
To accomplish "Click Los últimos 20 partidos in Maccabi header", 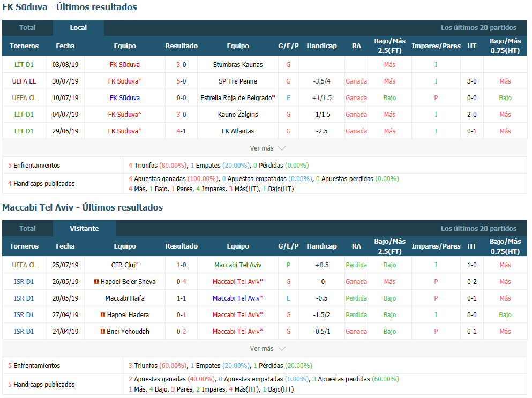I will tap(479, 229).
